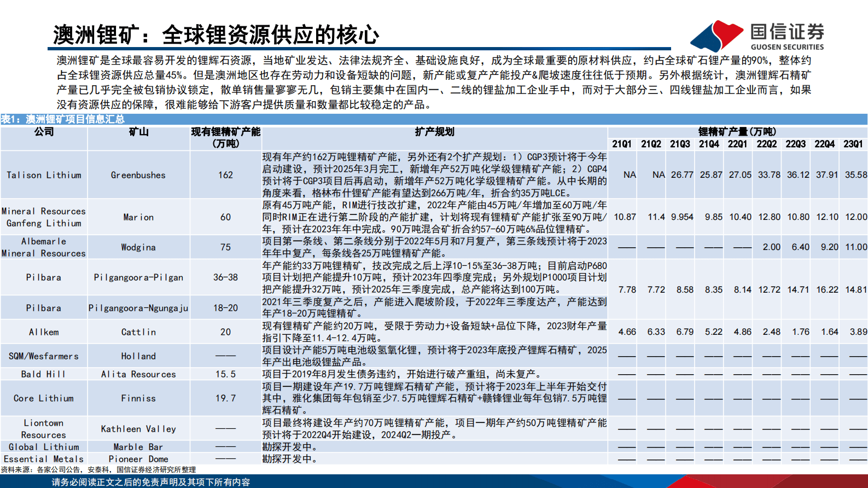868x488 pixels.
Task: Select the Wodgina mine cell
Action: 138,247
